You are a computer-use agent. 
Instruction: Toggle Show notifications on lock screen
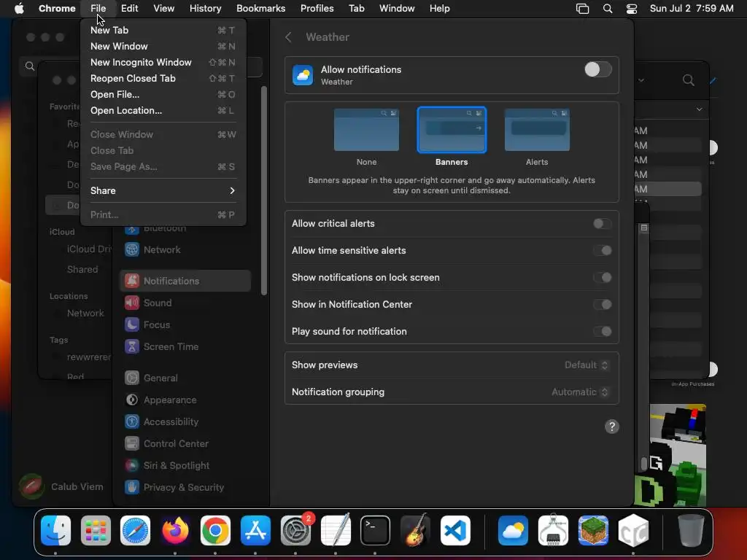[x=602, y=278]
